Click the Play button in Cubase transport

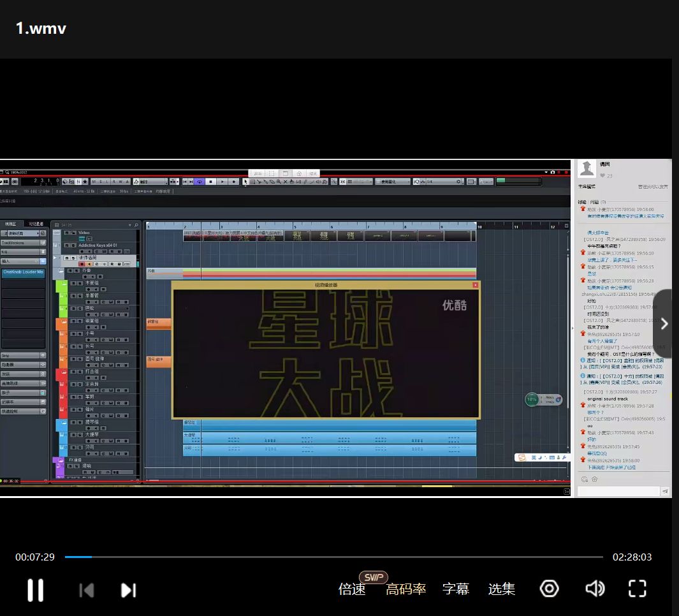(223, 182)
